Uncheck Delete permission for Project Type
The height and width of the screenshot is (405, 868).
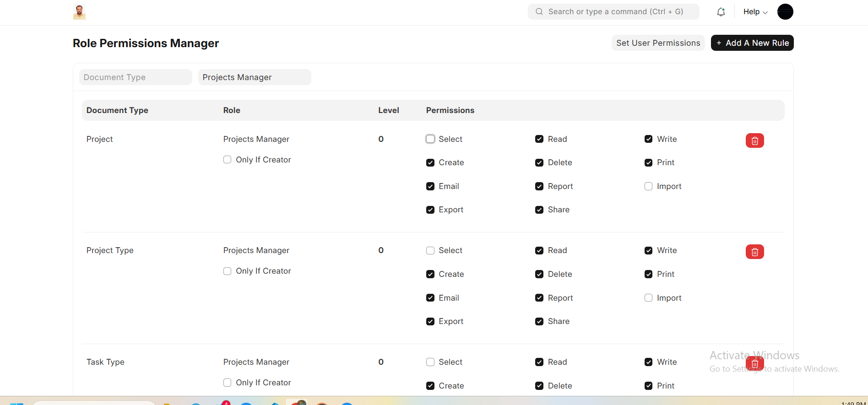539,274
